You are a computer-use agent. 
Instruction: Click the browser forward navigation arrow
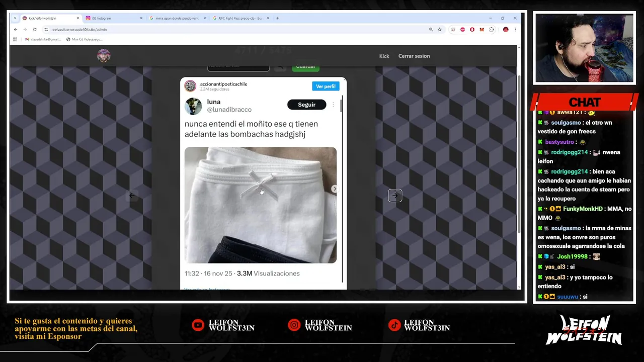[25, 30]
